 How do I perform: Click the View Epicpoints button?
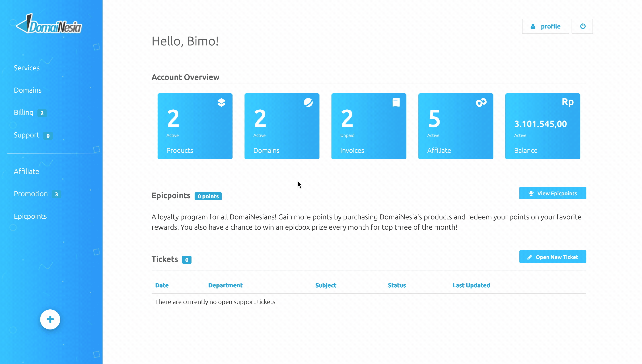(552, 193)
